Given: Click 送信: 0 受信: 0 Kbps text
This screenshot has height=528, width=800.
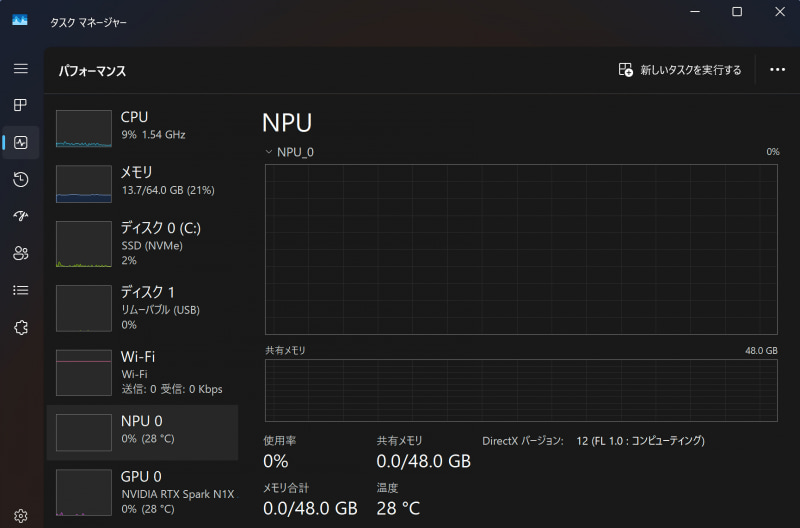Looking at the screenshot, I should (172, 389).
